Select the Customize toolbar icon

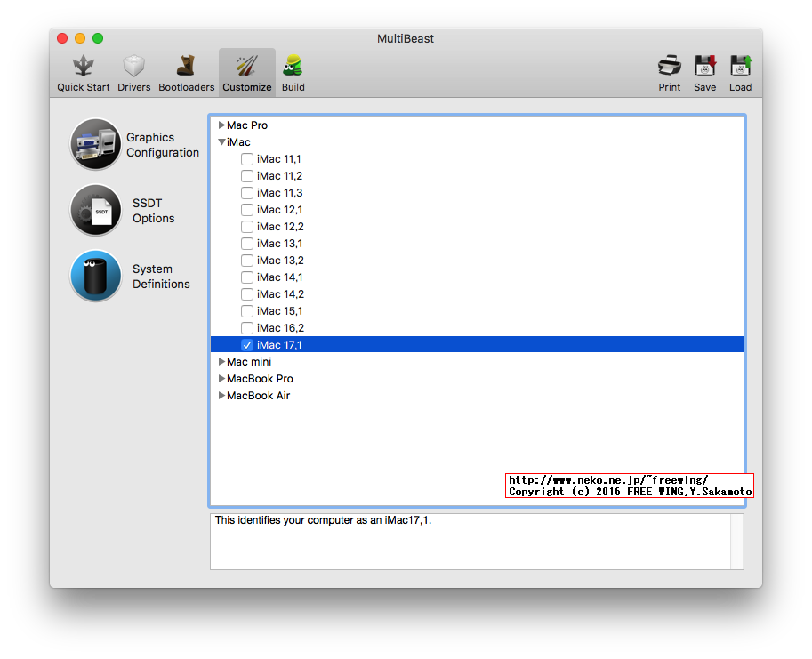click(x=247, y=67)
